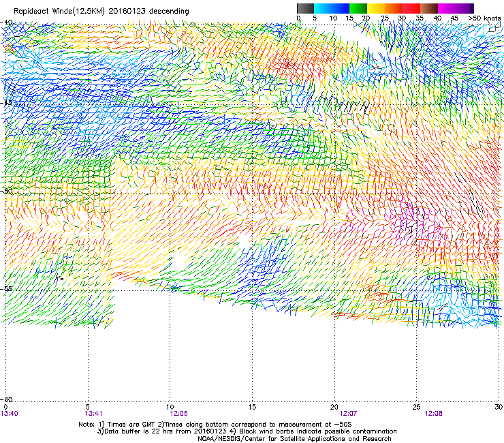Screen dimensions: 504x443
Task: Click the brown 35-40 knots color bar segment
Action: 429,8
